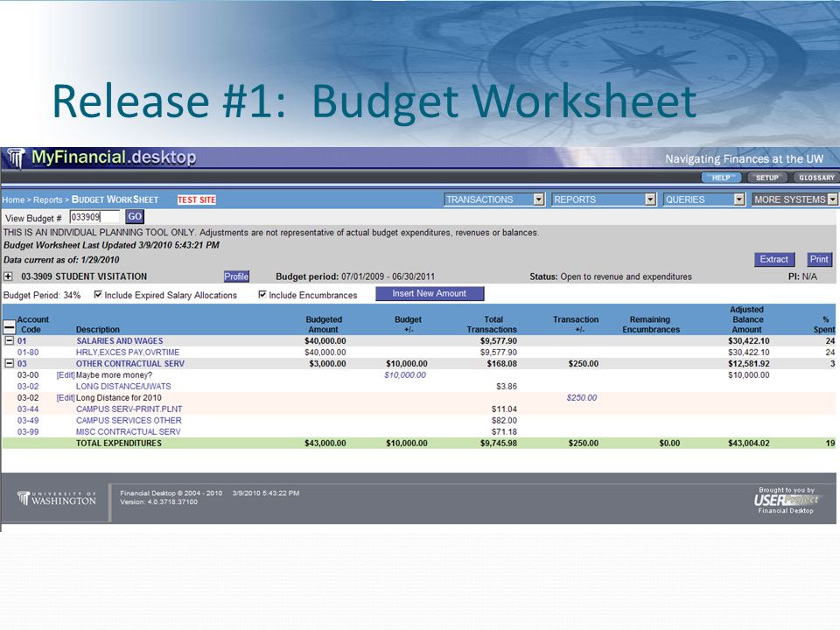840x630 pixels.
Task: Edit the 'Maybe more money?' entry
Action: (x=66, y=375)
